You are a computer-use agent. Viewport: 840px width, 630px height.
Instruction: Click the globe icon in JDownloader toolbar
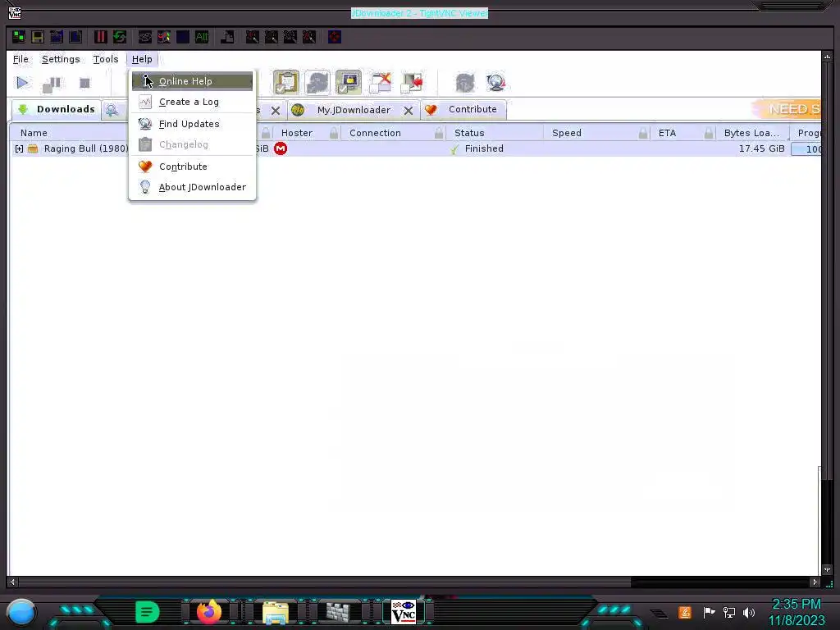tap(496, 83)
